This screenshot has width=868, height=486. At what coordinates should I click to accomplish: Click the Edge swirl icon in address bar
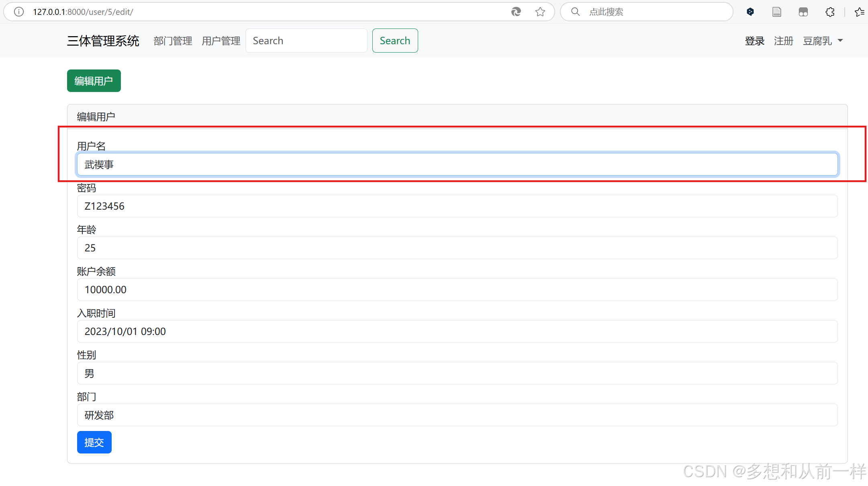pyautogui.click(x=516, y=12)
